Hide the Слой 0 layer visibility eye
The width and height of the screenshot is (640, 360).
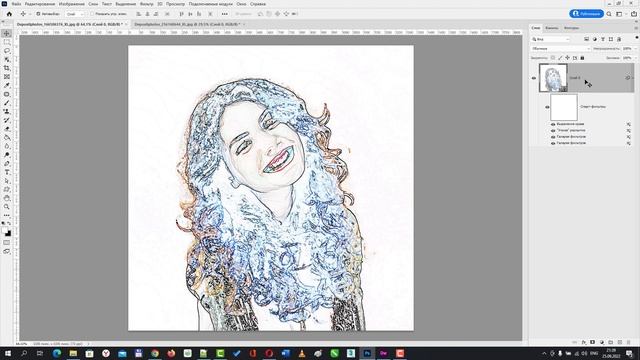pos(534,78)
